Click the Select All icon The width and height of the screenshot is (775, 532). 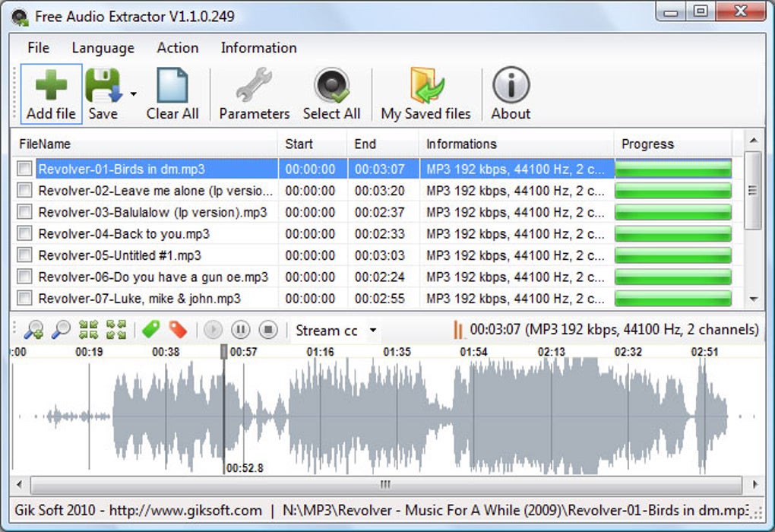(x=332, y=91)
